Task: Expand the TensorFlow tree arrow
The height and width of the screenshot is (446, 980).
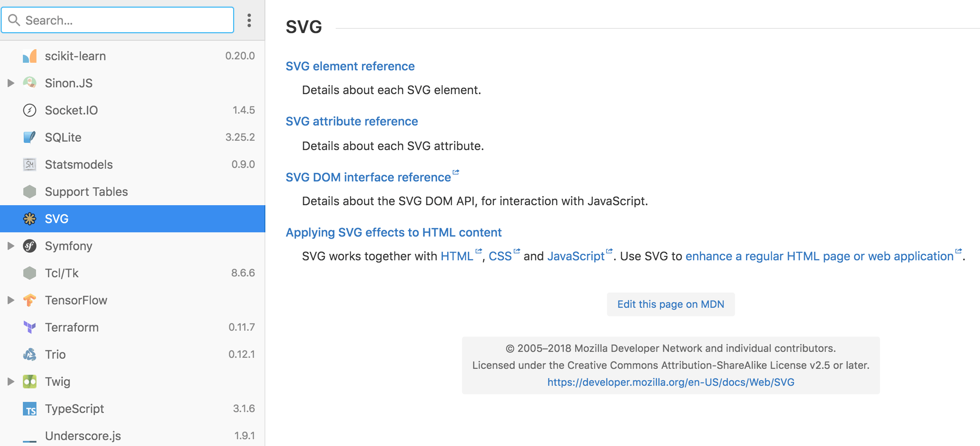Action: click(x=11, y=300)
